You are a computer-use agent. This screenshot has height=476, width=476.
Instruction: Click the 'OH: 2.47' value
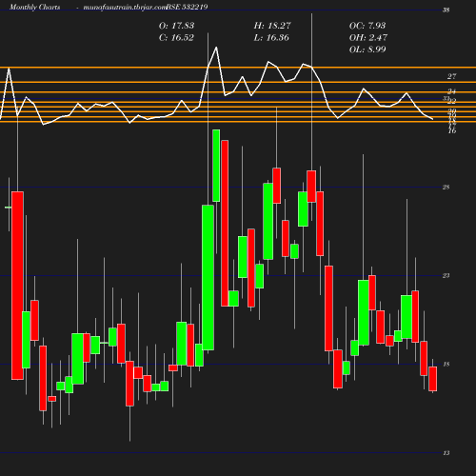coord(368,38)
